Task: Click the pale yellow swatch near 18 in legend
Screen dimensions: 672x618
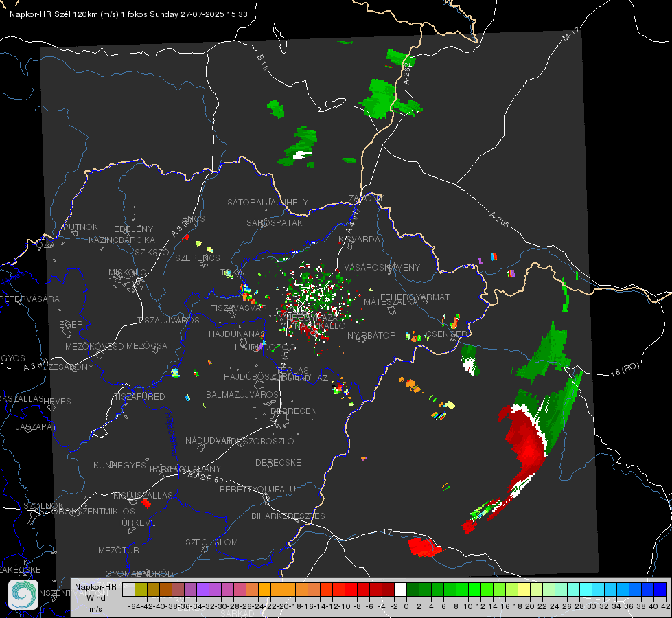Action: pyautogui.click(x=524, y=589)
